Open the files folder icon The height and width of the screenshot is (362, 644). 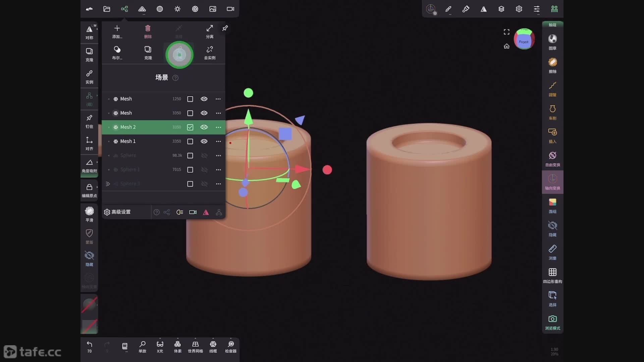107,9
